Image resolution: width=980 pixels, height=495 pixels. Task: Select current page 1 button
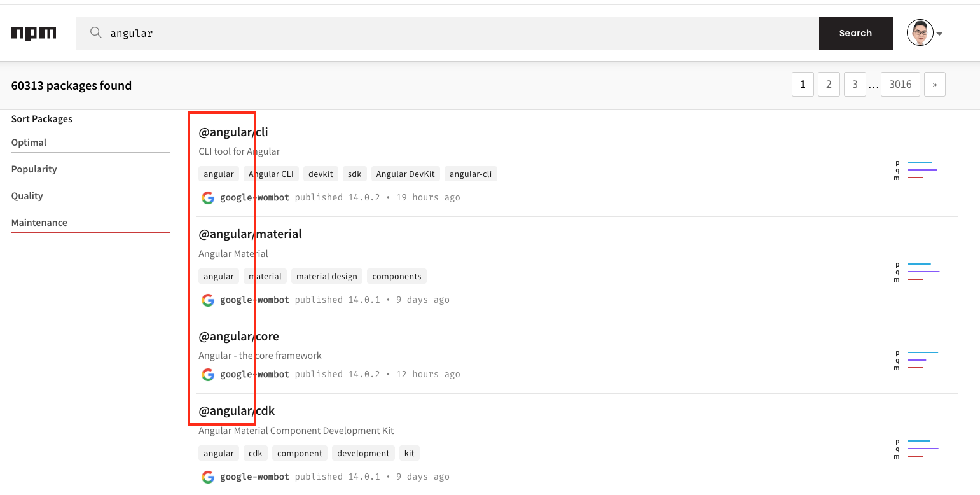(x=803, y=84)
